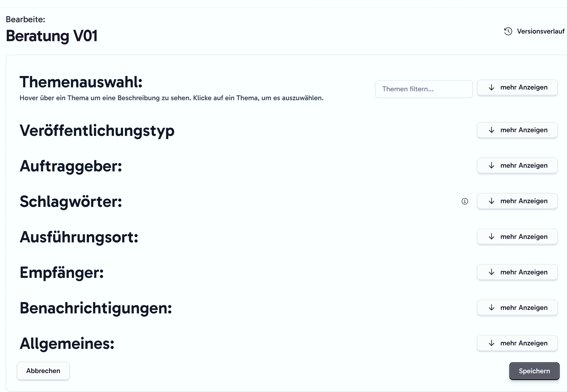Select the Allgemeines section heading
The height and width of the screenshot is (392, 567).
(x=67, y=344)
